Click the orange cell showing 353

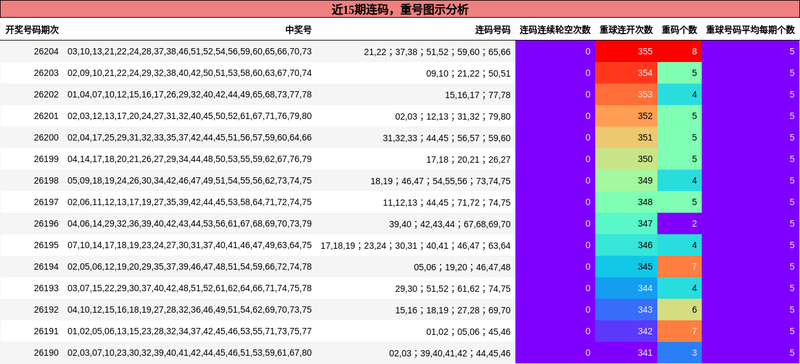(627, 94)
